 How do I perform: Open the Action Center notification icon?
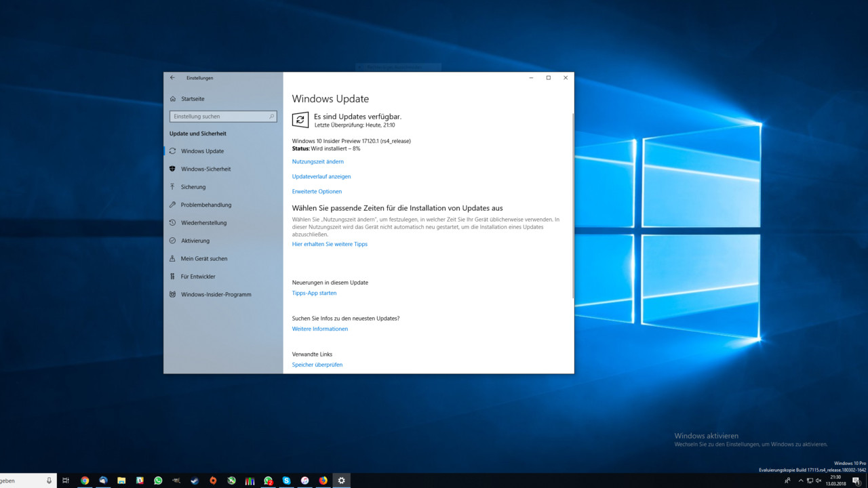pyautogui.click(x=856, y=481)
